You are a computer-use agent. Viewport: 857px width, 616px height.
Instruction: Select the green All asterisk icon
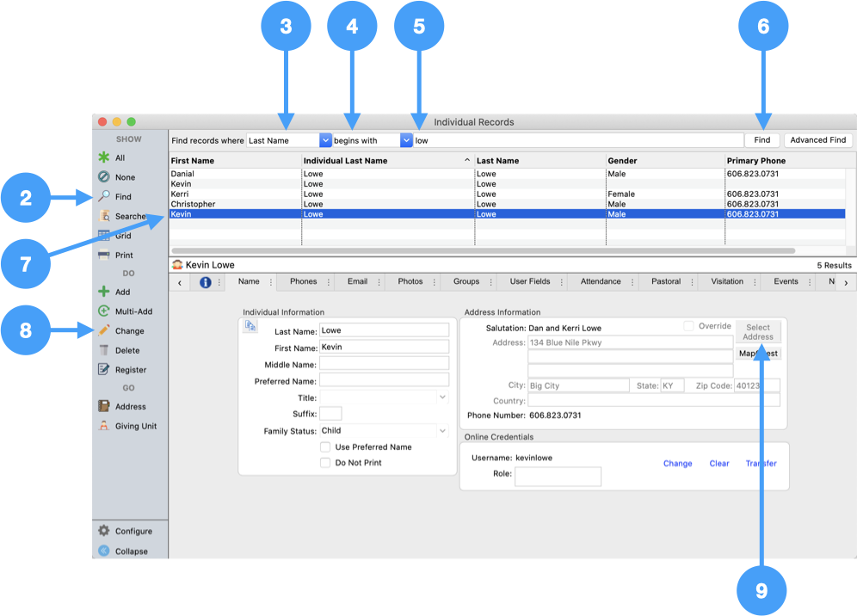click(104, 157)
